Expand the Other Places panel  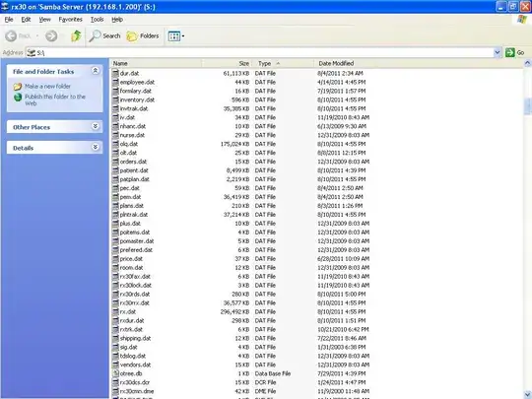click(x=96, y=126)
